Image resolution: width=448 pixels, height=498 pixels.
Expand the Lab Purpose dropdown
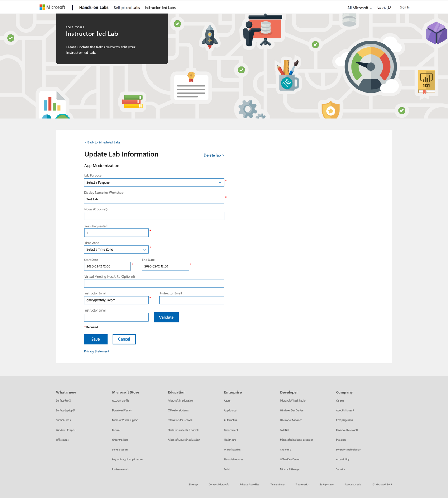point(154,182)
